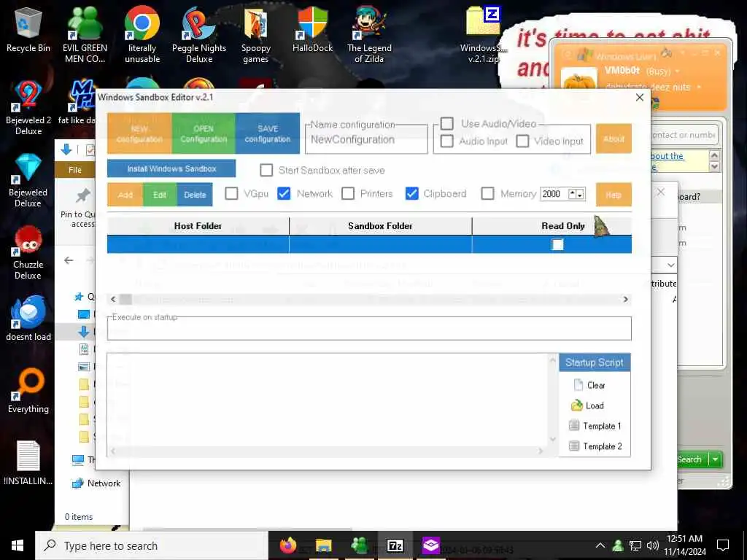Select the Everything search desktop icon
The height and width of the screenshot is (560, 747).
coord(28,391)
